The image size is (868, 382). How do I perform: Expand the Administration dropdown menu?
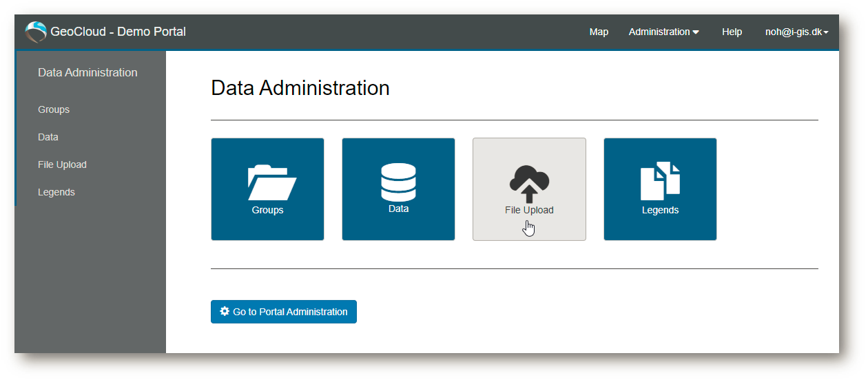tap(663, 32)
